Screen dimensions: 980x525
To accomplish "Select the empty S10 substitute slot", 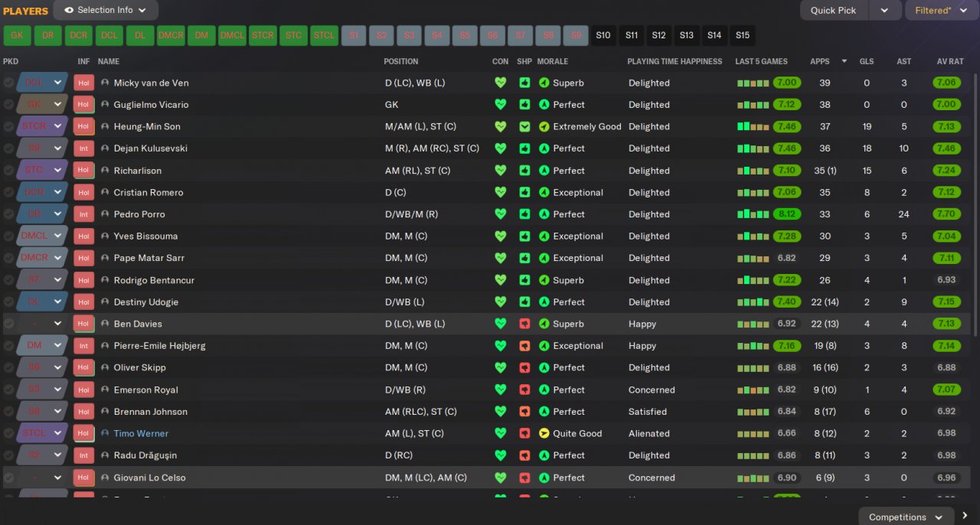I will [x=603, y=35].
